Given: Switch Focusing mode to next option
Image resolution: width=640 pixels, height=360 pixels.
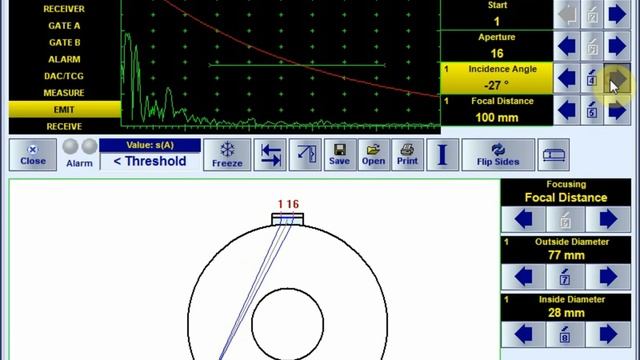Looking at the screenshot, I should [608, 219].
